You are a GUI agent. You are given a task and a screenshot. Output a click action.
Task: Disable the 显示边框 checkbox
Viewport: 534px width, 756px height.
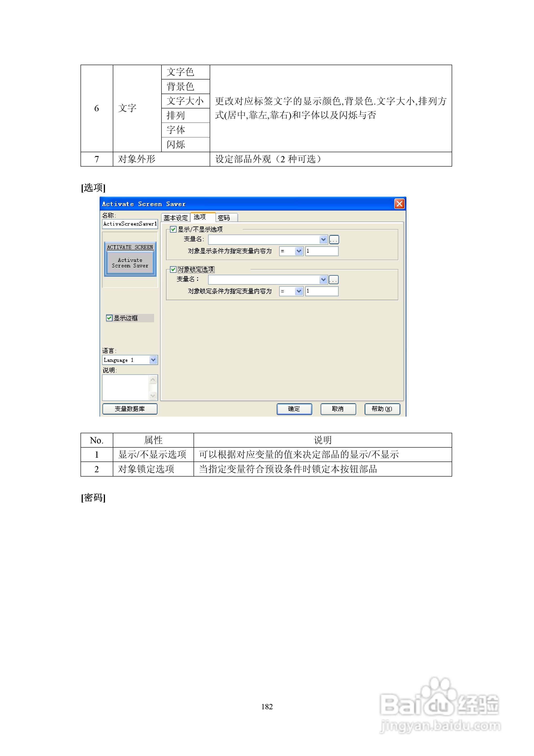click(x=109, y=318)
